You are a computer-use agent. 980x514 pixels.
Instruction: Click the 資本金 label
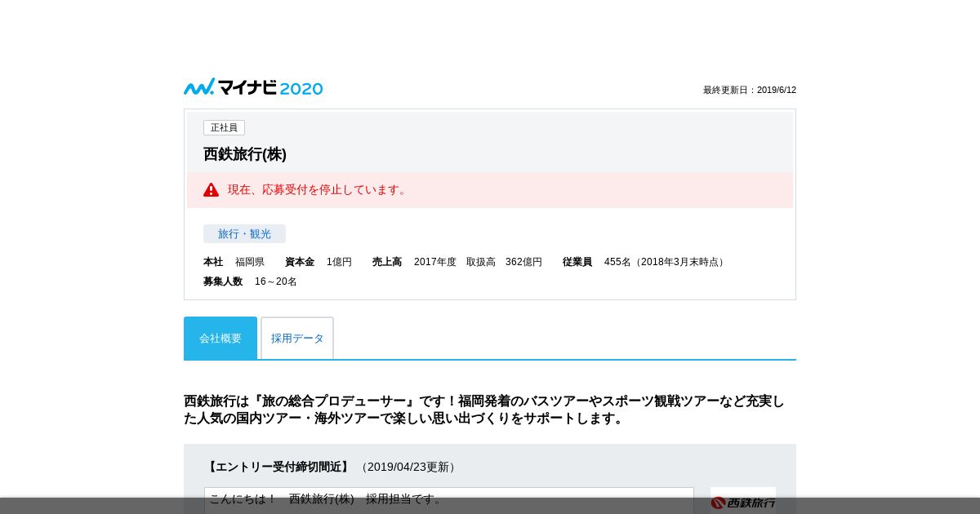coord(300,262)
